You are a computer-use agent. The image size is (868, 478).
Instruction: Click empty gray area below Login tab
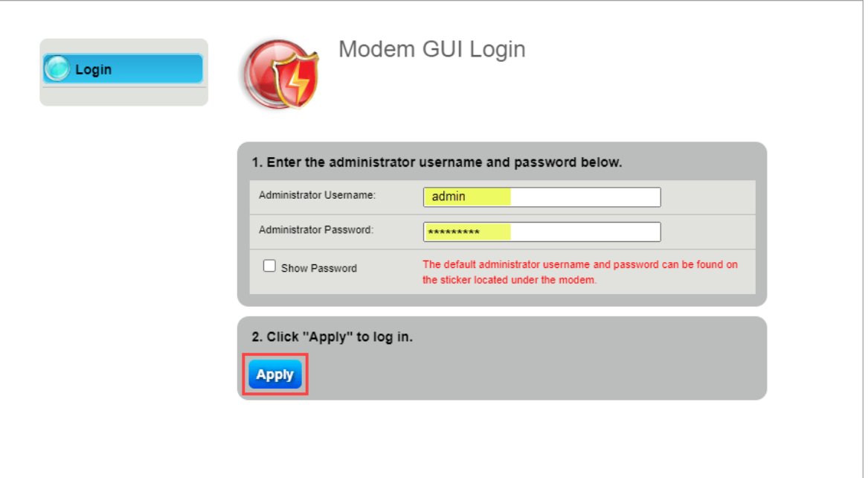[124, 96]
